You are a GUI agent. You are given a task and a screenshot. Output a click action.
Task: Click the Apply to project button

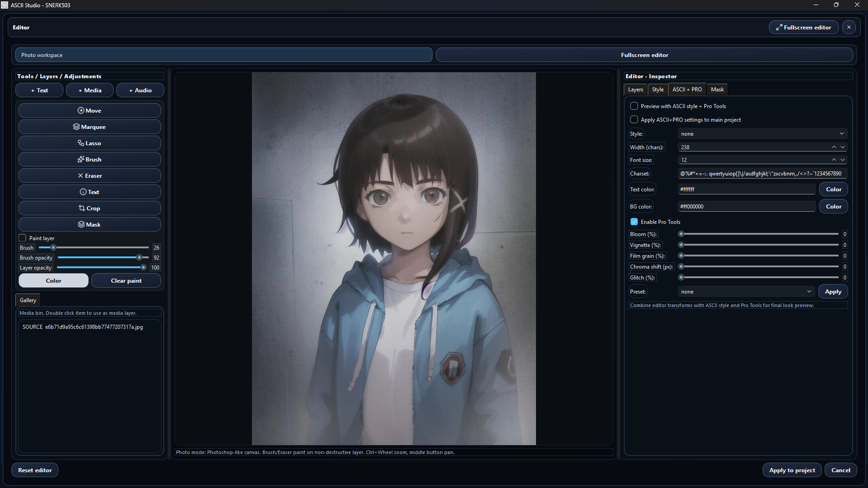pyautogui.click(x=792, y=470)
